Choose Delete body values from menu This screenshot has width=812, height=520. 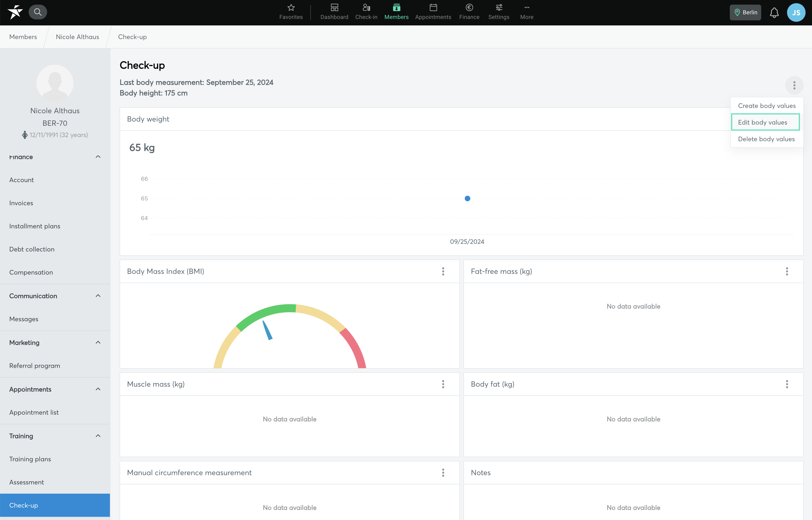pos(767,139)
